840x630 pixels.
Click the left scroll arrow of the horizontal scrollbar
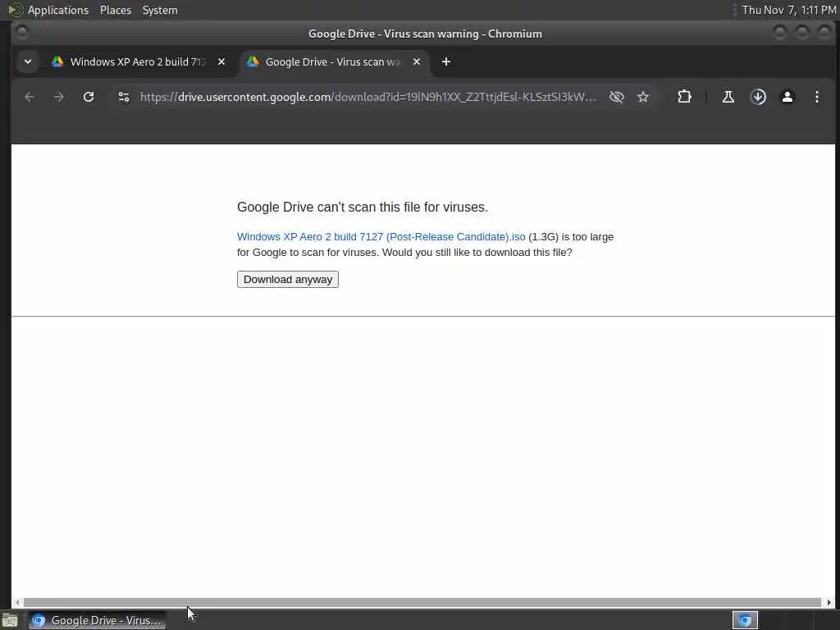click(18, 603)
